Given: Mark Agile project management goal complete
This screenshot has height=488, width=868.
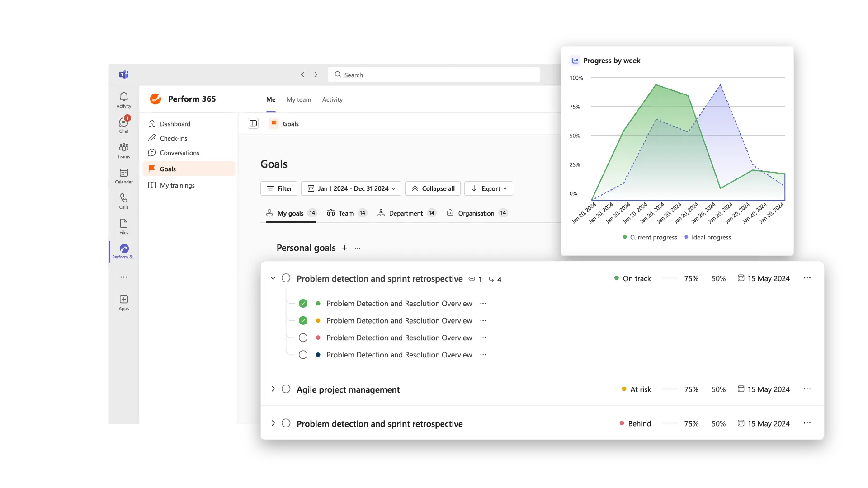Looking at the screenshot, I should click(286, 389).
